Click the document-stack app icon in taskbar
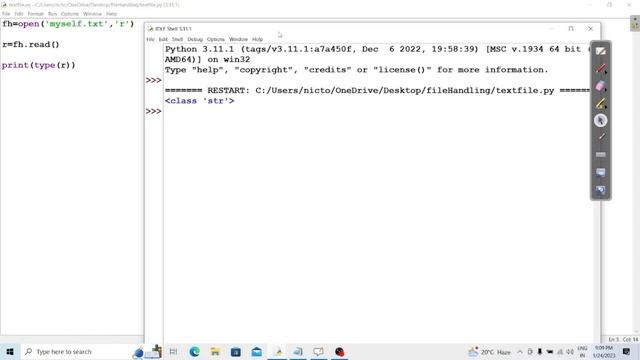 click(x=298, y=351)
